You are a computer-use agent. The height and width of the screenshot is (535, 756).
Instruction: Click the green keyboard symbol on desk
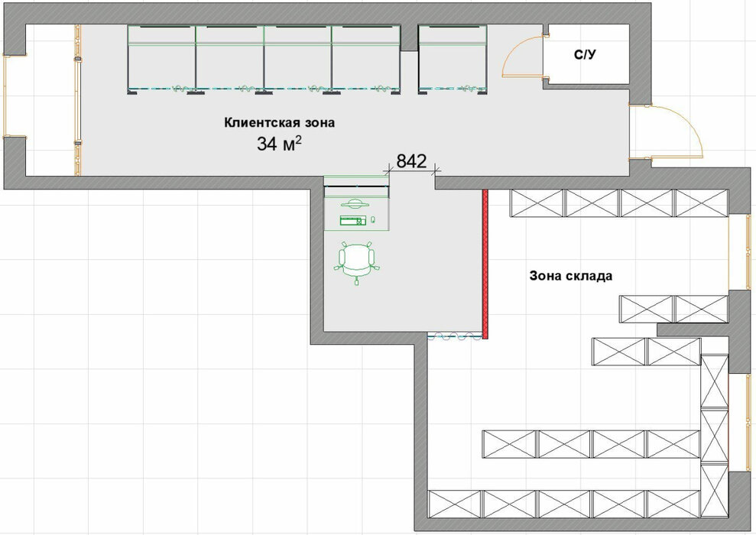(x=353, y=221)
